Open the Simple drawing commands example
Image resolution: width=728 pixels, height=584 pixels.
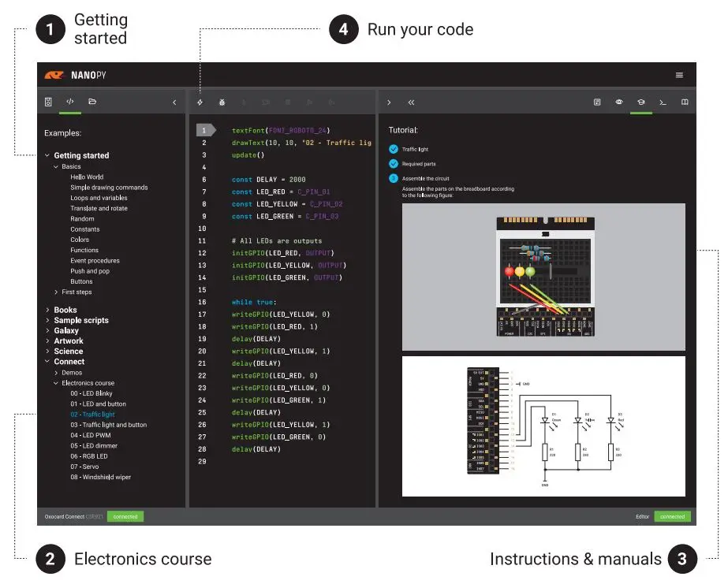pyautogui.click(x=109, y=188)
